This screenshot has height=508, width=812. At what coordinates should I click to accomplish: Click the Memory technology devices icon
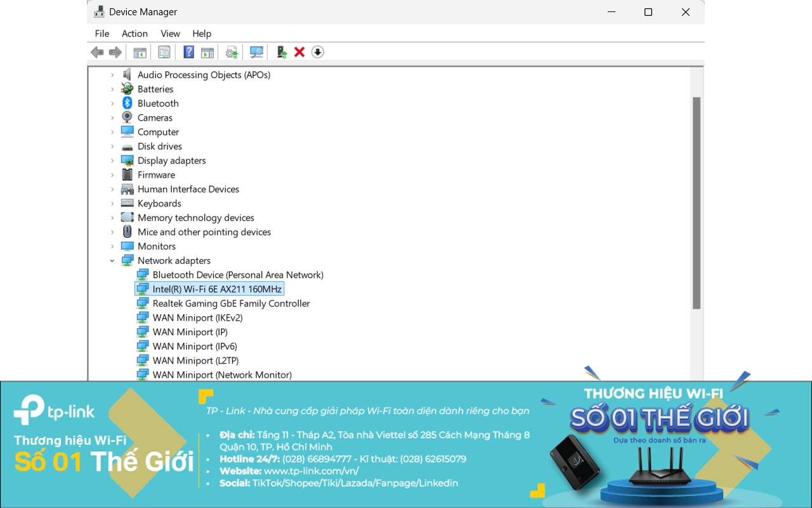point(127,218)
